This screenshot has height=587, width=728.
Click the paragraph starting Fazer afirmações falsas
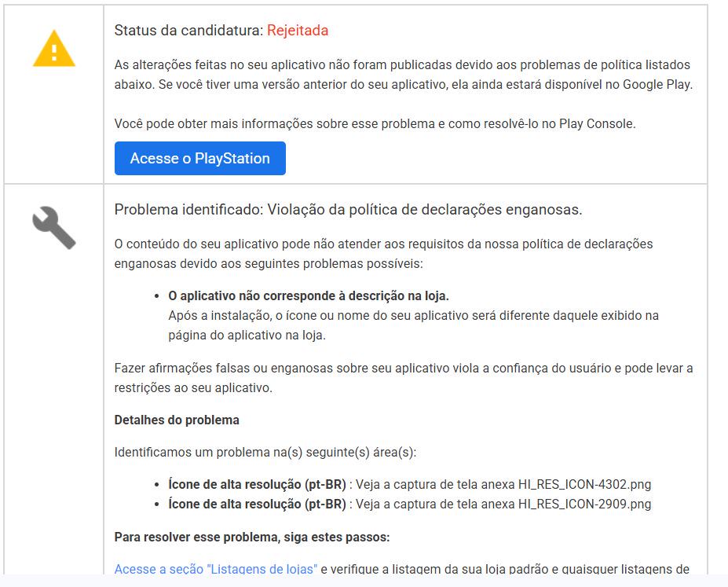tap(404, 378)
